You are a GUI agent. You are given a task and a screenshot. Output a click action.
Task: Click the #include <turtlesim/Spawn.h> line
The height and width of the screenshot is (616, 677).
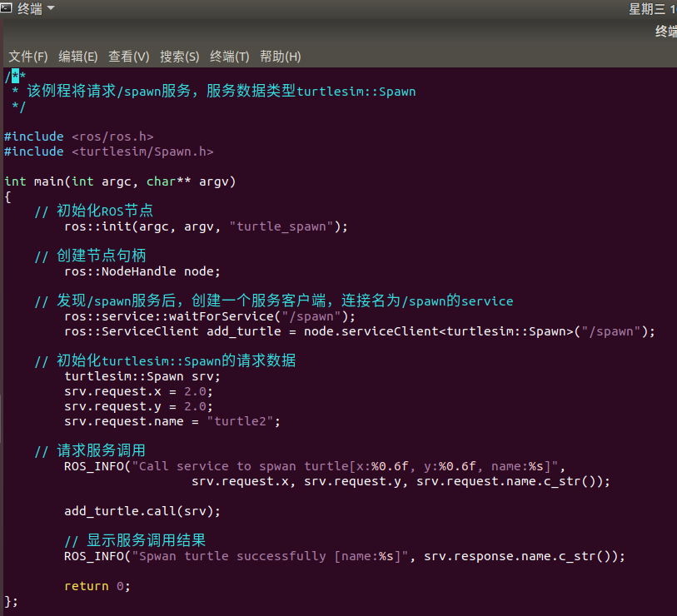pyautogui.click(x=109, y=152)
